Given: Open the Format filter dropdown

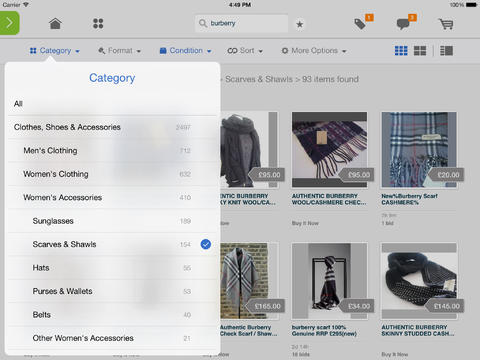Looking at the screenshot, I should coord(119,51).
